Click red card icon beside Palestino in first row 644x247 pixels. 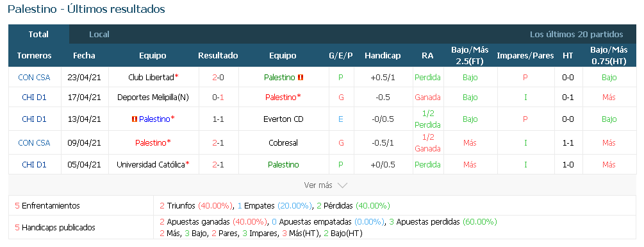point(301,77)
